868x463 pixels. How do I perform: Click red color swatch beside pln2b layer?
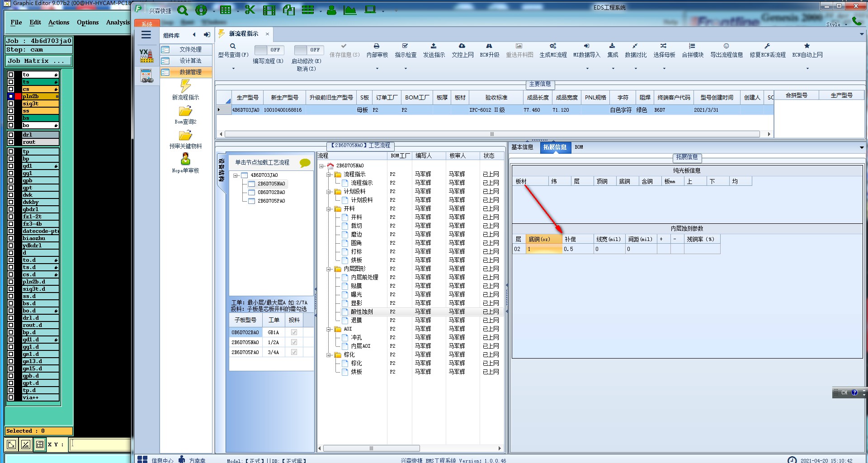[x=18, y=96]
